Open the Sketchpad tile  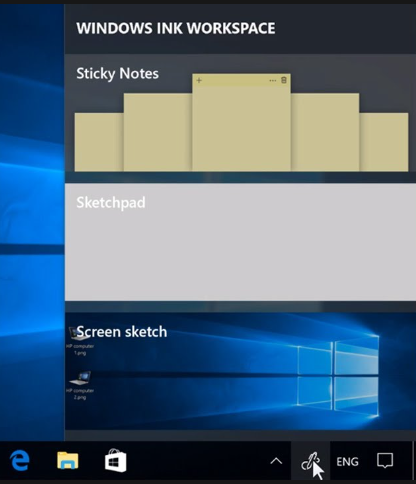pos(240,242)
